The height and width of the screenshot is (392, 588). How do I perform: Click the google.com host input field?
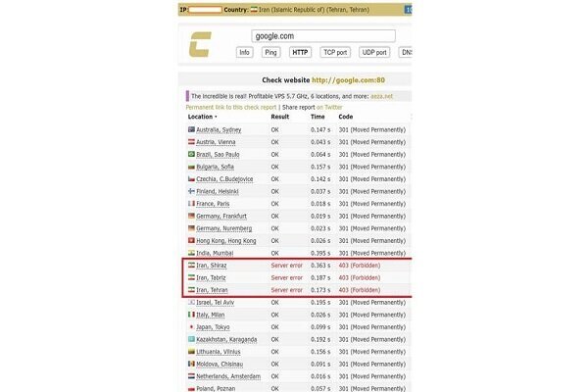point(323,36)
